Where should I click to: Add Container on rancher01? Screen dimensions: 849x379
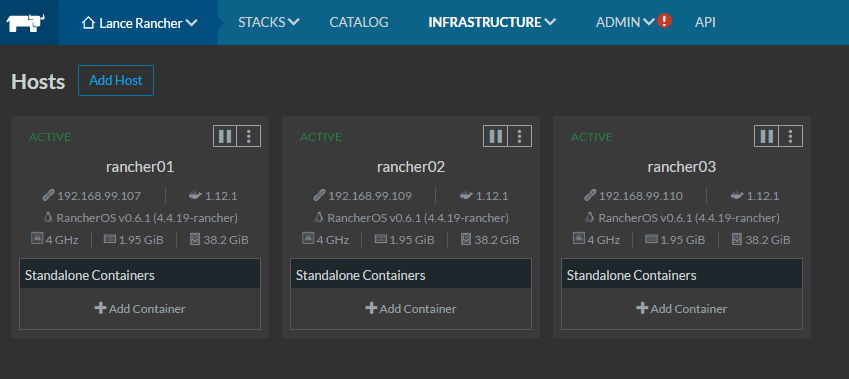click(x=140, y=309)
